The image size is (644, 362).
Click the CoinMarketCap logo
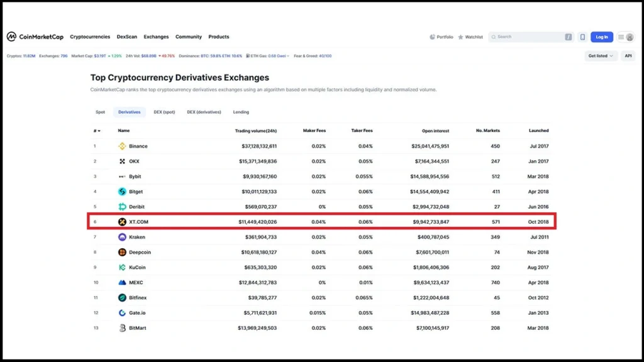coord(35,37)
